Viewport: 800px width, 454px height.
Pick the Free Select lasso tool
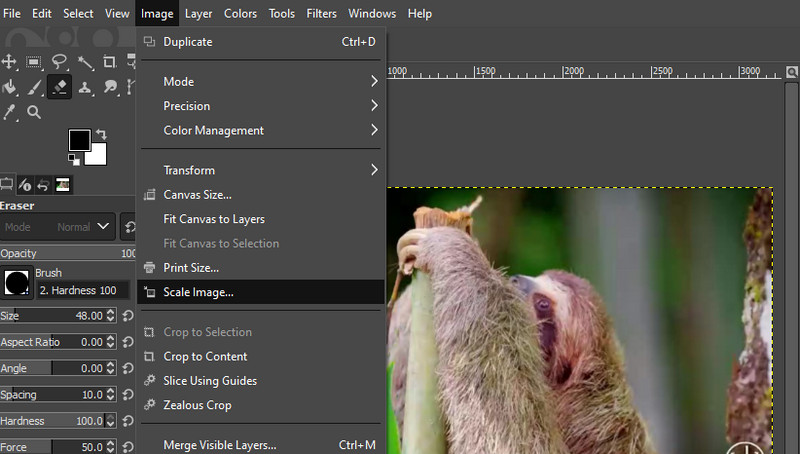tap(60, 62)
